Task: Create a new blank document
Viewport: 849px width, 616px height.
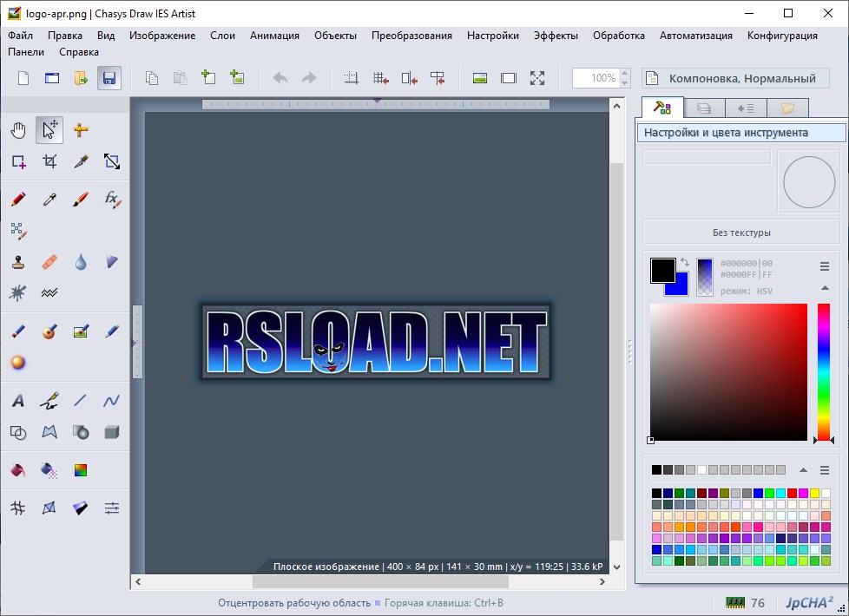Action: (x=23, y=78)
